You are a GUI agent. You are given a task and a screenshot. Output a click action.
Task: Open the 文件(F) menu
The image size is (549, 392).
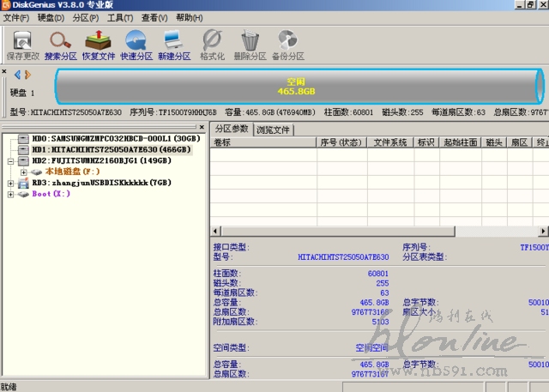point(16,17)
